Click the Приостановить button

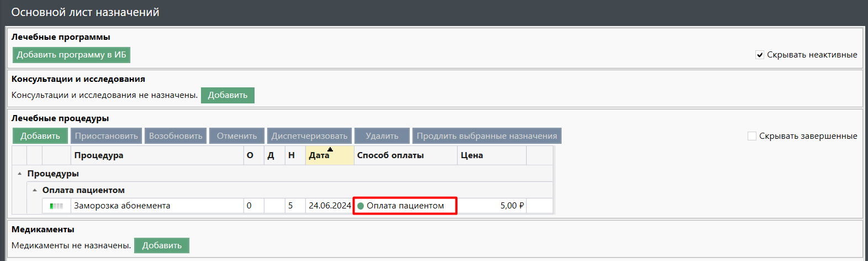point(106,136)
